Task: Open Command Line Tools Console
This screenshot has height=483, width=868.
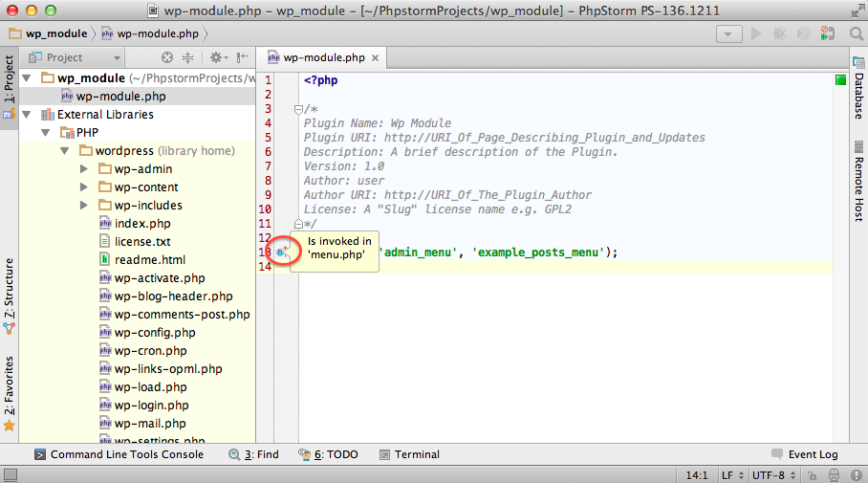Action: tap(119, 454)
